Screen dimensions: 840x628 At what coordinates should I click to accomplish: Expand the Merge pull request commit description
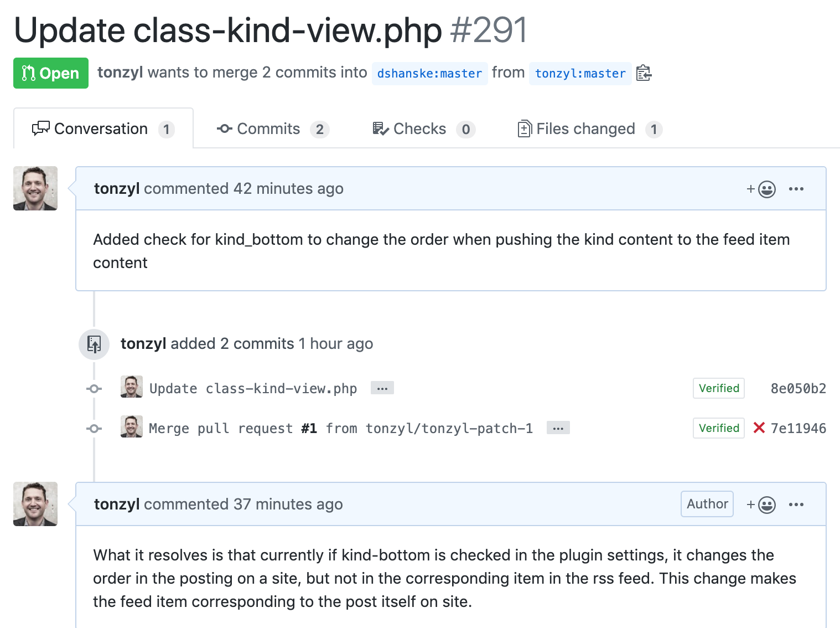tap(558, 428)
